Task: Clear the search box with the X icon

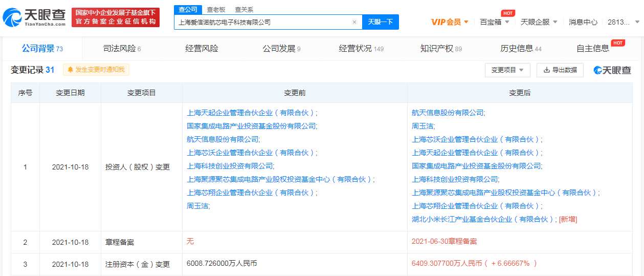Action: point(354,22)
